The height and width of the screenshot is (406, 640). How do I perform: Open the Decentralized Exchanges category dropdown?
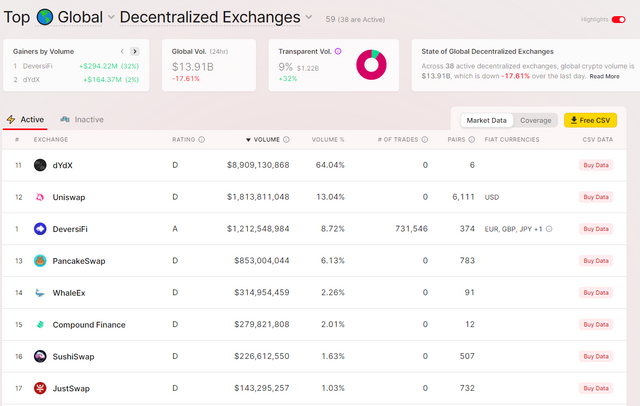click(x=309, y=17)
